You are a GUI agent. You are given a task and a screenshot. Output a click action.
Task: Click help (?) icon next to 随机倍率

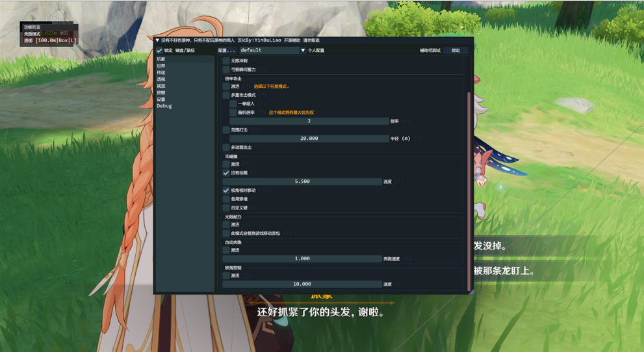(x=262, y=113)
